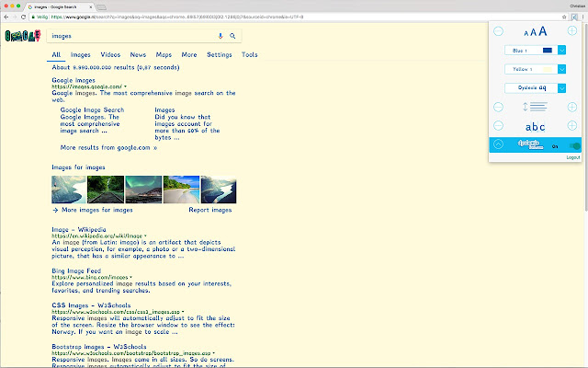The height and width of the screenshot is (368, 588).
Task: Open the Google Image Search sitelink
Action: (x=92, y=110)
